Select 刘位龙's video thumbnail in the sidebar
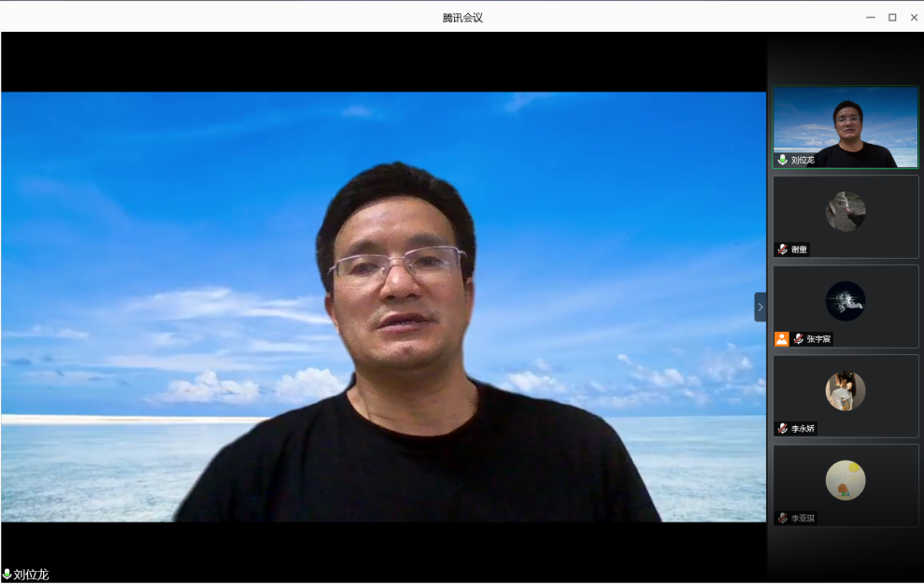This screenshot has width=924, height=584. [845, 127]
